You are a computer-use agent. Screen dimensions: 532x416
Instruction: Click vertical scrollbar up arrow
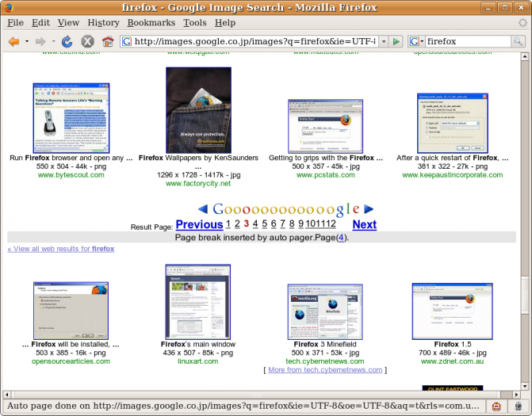click(525, 56)
